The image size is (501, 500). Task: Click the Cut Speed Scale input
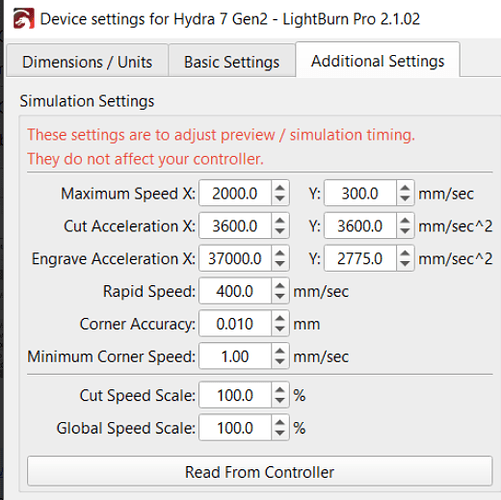click(235, 395)
